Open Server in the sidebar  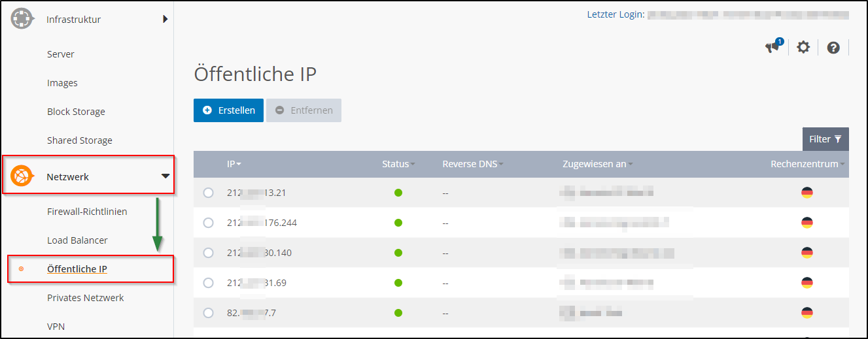click(x=61, y=54)
